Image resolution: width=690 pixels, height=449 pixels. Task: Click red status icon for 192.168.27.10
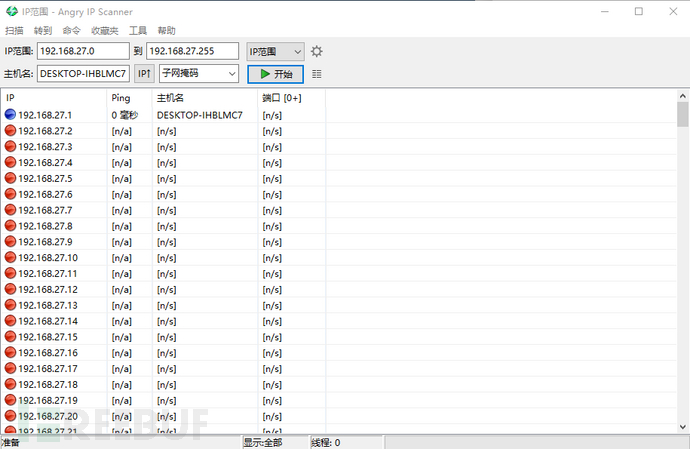pos(10,258)
